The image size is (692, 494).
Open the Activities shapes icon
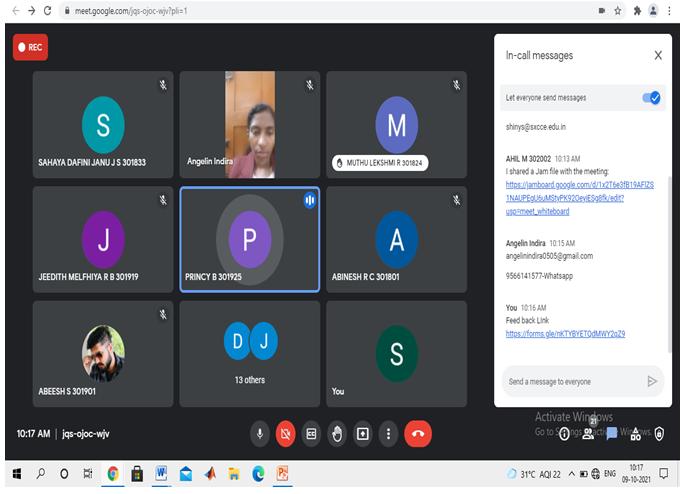tap(636, 433)
